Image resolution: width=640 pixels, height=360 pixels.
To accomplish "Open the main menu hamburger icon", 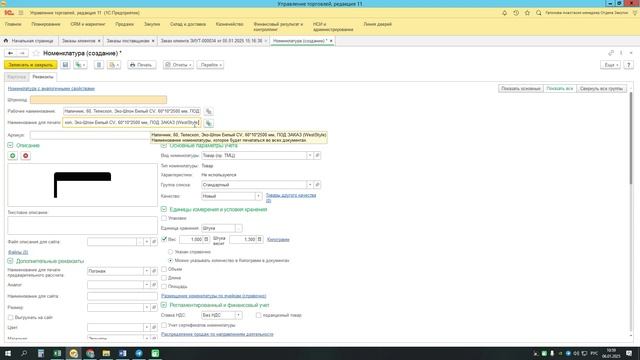I will pyautogui.click(x=21, y=13).
